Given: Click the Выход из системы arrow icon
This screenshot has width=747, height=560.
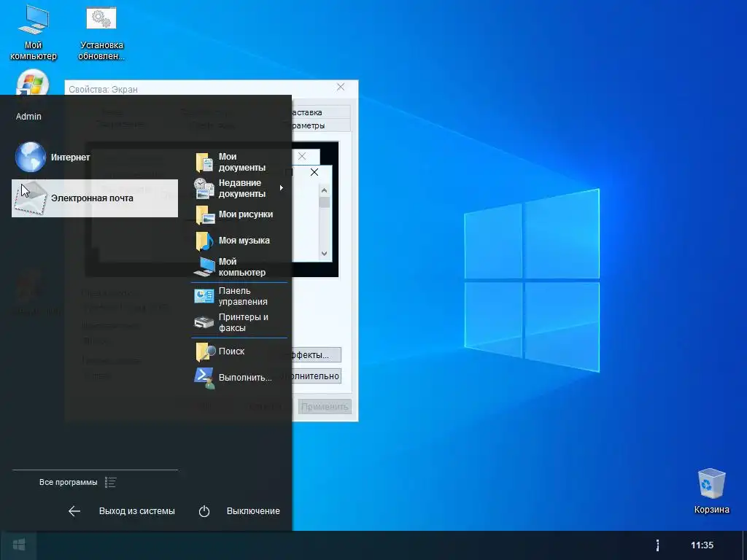Looking at the screenshot, I should point(74,511).
